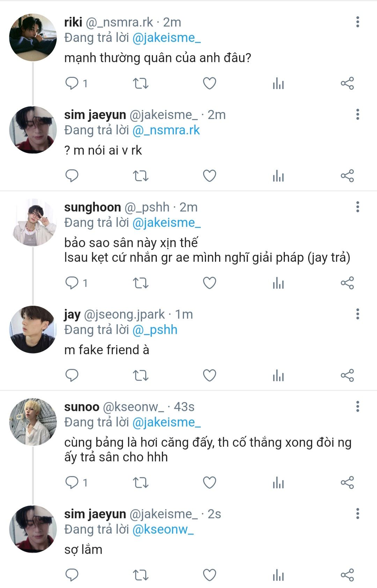
Task: Open more options on riki's tweet
Action: click(x=357, y=22)
